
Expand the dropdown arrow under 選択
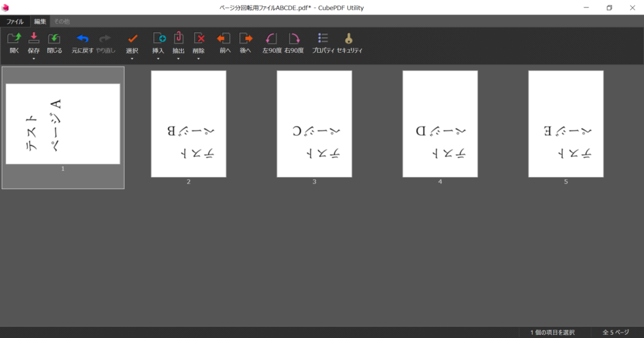click(x=132, y=58)
